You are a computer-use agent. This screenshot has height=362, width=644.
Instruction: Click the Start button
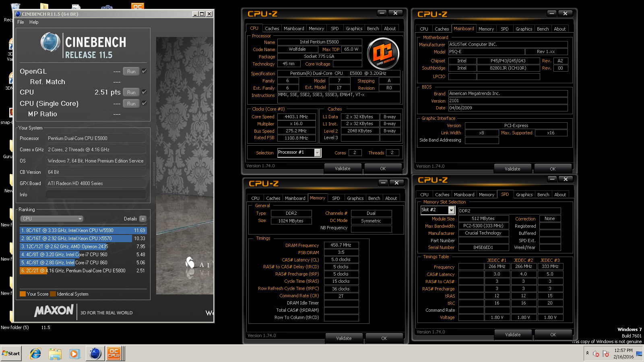click(x=11, y=354)
